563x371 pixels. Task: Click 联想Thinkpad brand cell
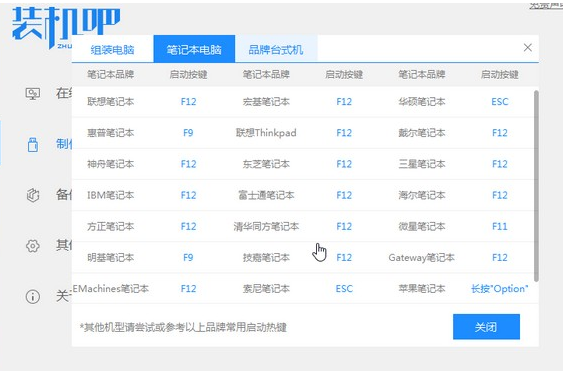tap(266, 133)
